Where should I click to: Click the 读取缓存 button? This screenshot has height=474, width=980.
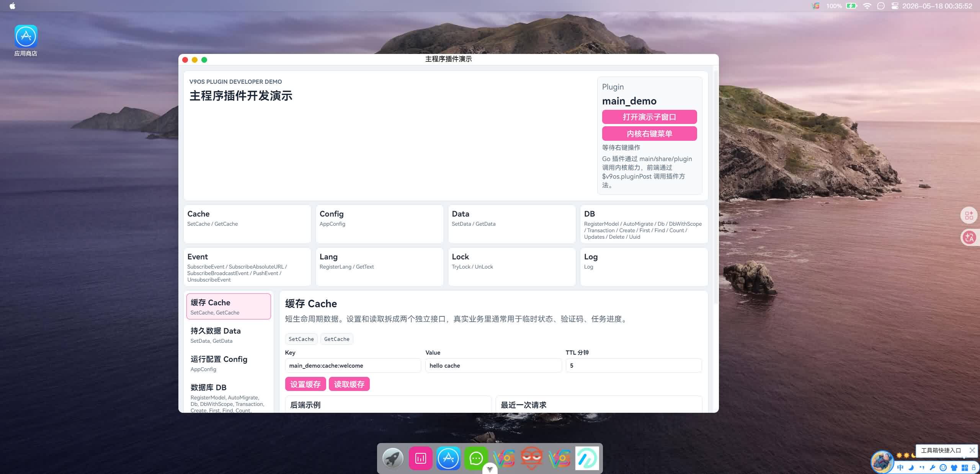pos(349,384)
